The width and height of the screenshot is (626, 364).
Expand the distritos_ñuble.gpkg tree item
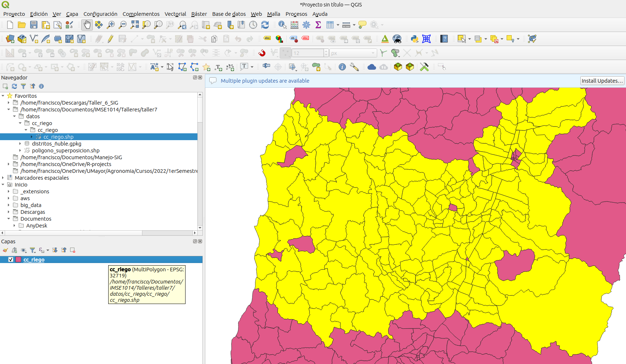(x=20, y=144)
